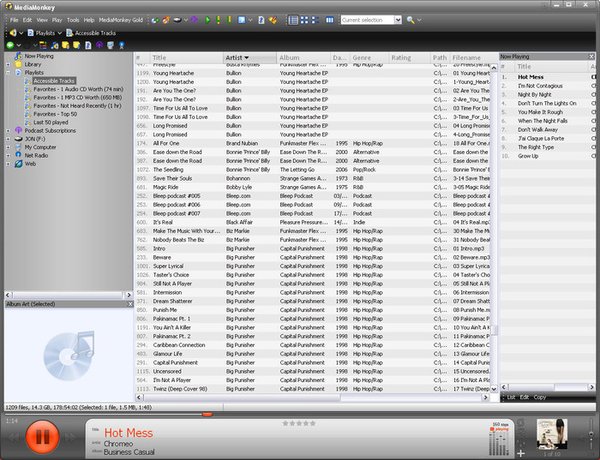
Task: Expand the Podcast Subscriptions node
Action: click(x=8, y=130)
